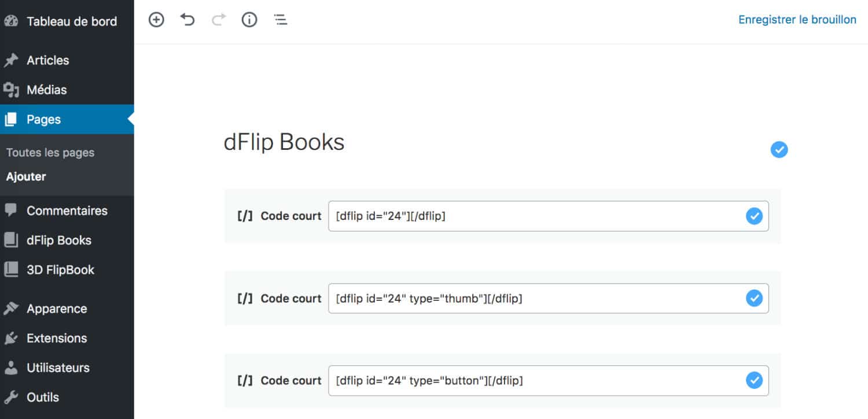The height and width of the screenshot is (419, 868).
Task: Click Enregistrer le brouillon link
Action: [x=797, y=20]
